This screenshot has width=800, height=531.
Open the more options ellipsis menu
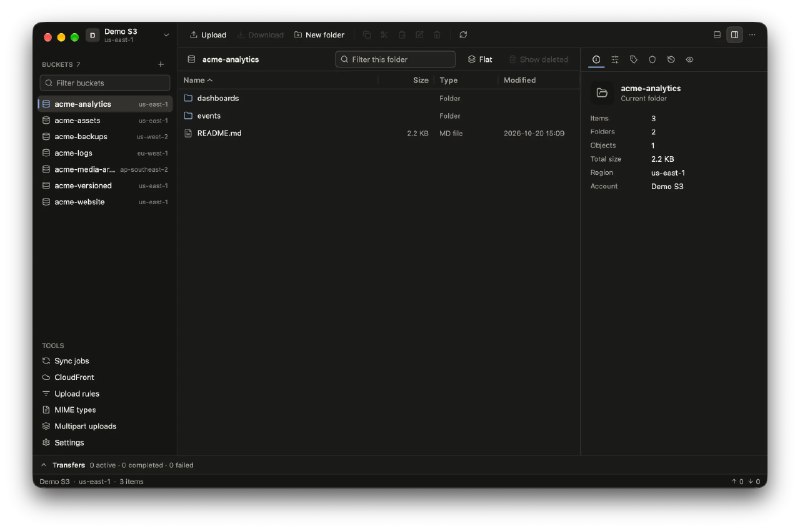[752, 35]
